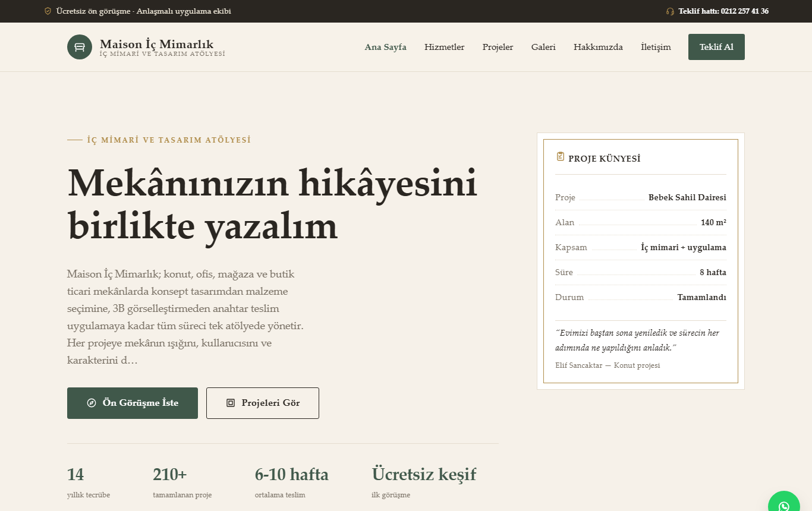Click 'İç mimari + uygulama' scope value
This screenshot has width=812, height=511.
click(x=684, y=247)
